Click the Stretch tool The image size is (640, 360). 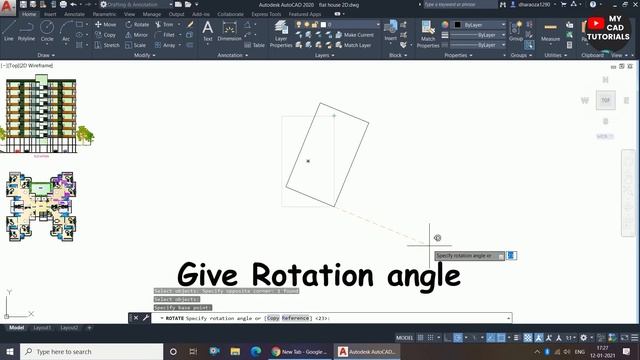coord(107,45)
